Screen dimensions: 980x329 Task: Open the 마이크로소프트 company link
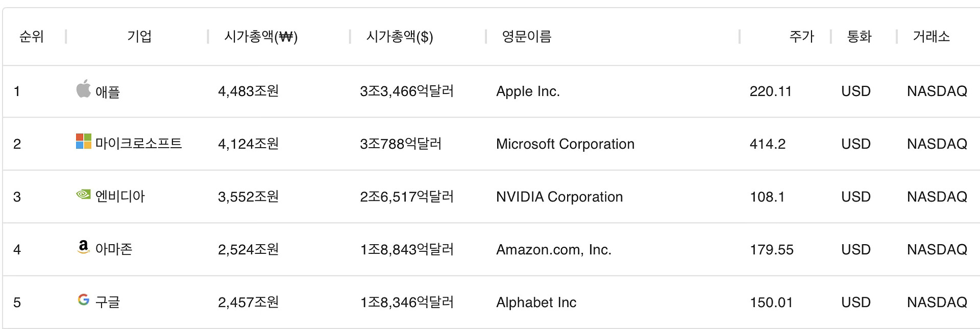(138, 144)
